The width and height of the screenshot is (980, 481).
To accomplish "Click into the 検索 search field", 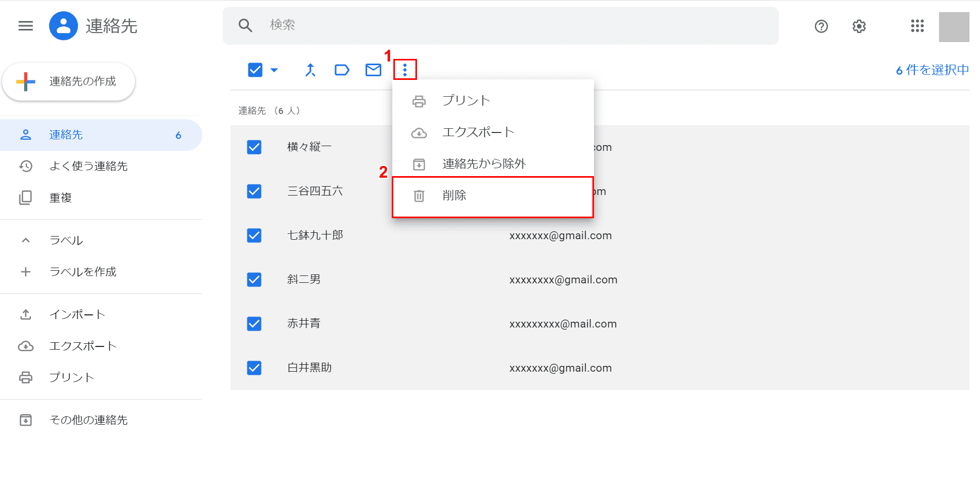I will pyautogui.click(x=501, y=26).
